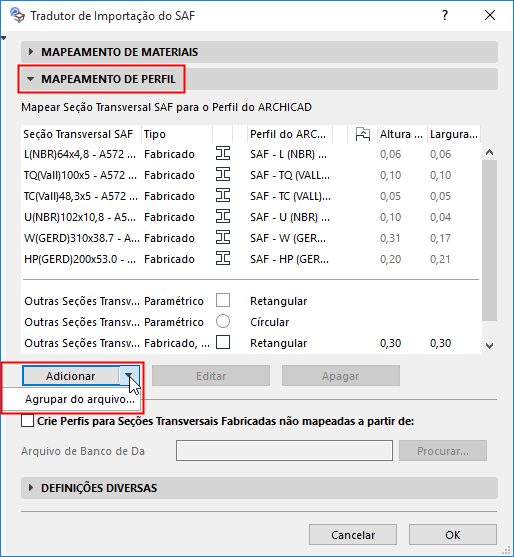The width and height of the screenshot is (514, 557).
Task: Click the Fabricado, ... type cell
Action: click(177, 343)
